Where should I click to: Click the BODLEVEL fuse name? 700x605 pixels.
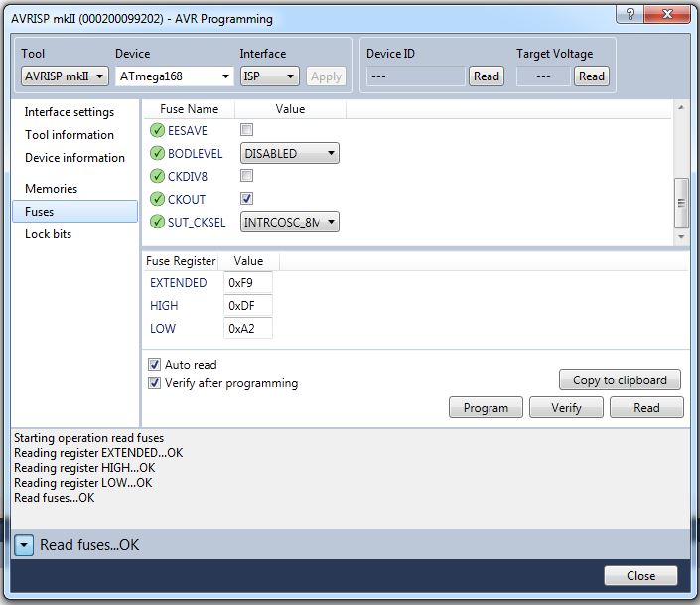click(195, 154)
